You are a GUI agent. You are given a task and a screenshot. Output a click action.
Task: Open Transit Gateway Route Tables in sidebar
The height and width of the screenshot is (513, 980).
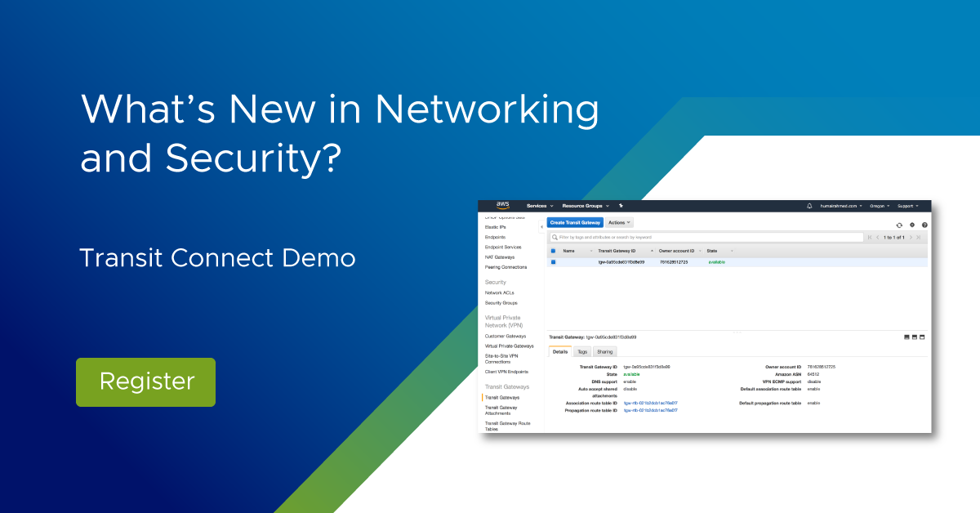coord(507,426)
